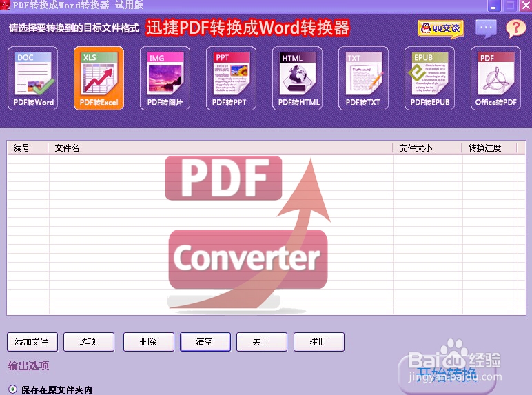The width and height of the screenshot is (532, 395).
Task: Click the 编号 column header
Action: click(x=28, y=148)
